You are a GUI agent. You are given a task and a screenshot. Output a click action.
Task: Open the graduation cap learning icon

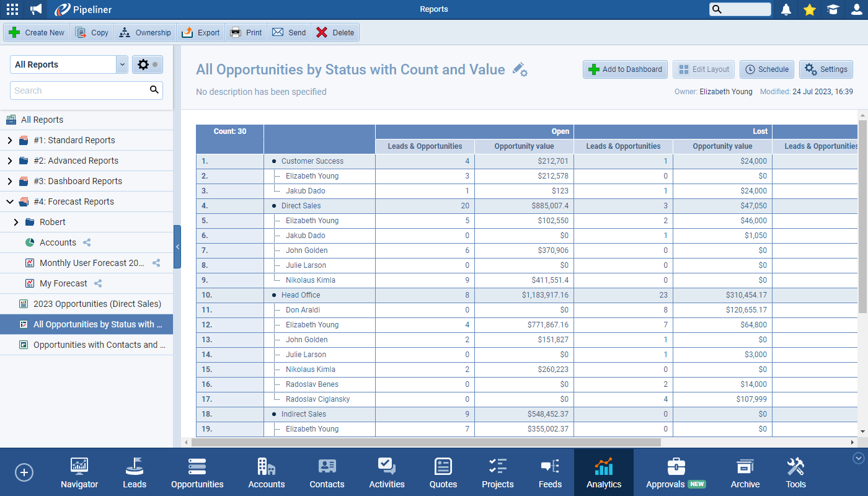pos(833,9)
